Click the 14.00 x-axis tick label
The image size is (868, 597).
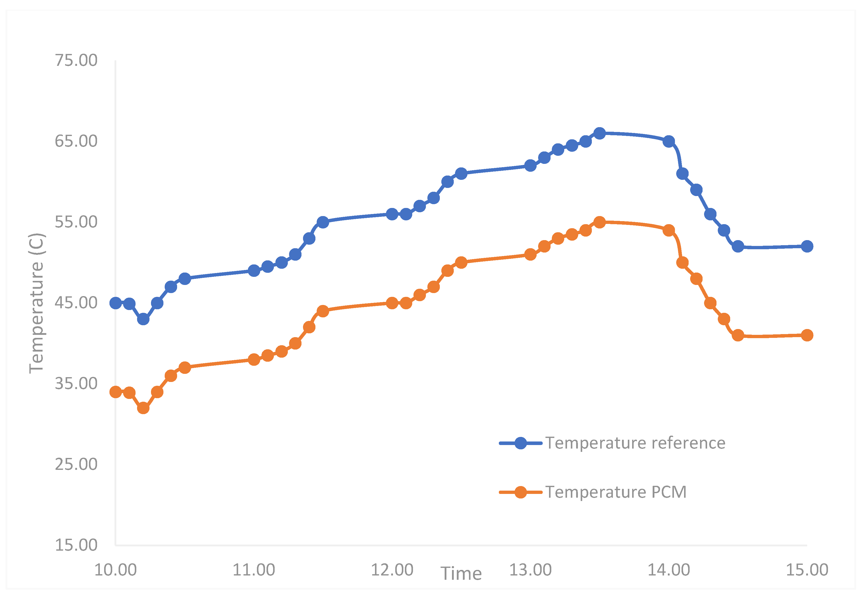669,570
